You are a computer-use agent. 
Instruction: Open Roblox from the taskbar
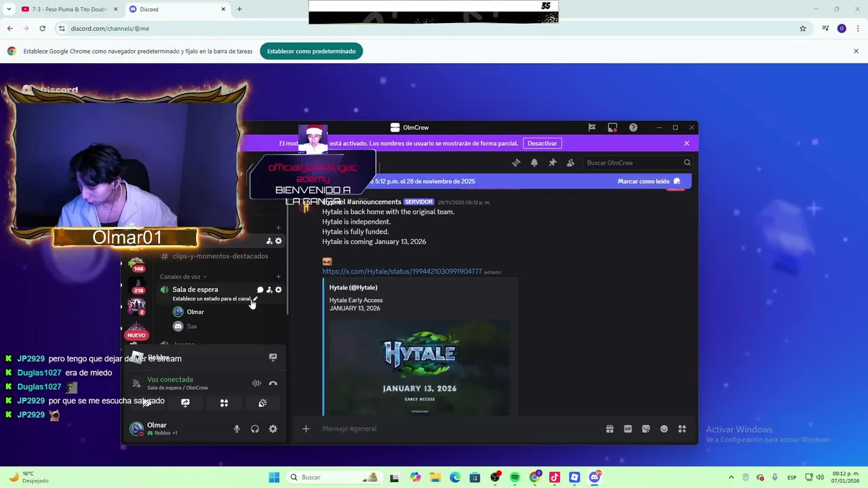pos(574,477)
